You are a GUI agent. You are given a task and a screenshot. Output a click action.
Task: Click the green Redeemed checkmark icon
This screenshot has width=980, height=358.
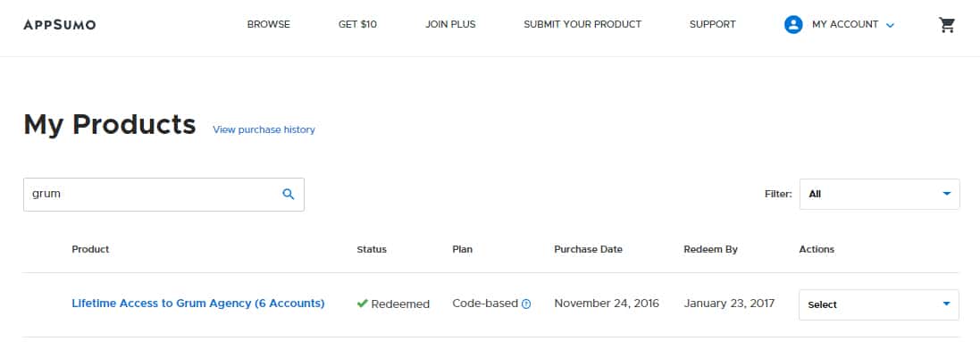(x=362, y=304)
